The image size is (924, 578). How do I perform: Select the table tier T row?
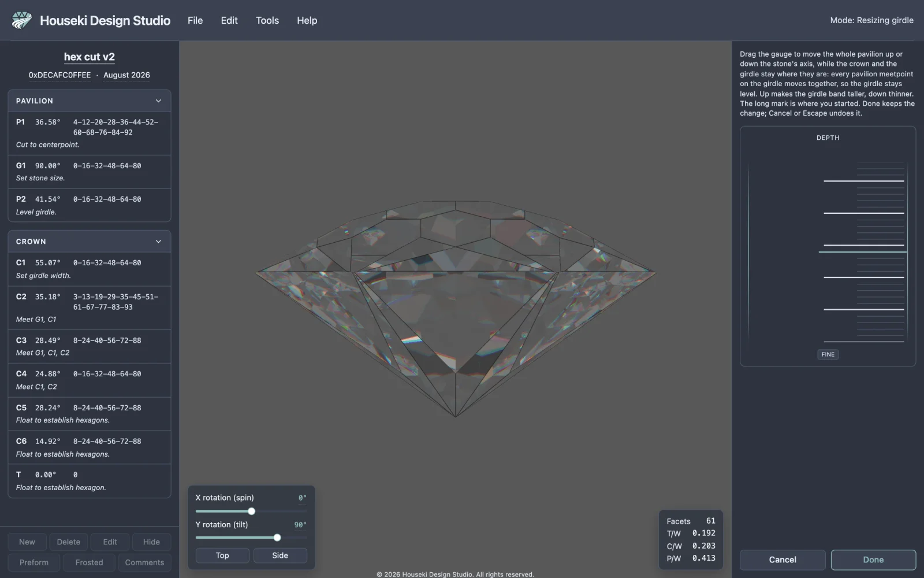90,481
